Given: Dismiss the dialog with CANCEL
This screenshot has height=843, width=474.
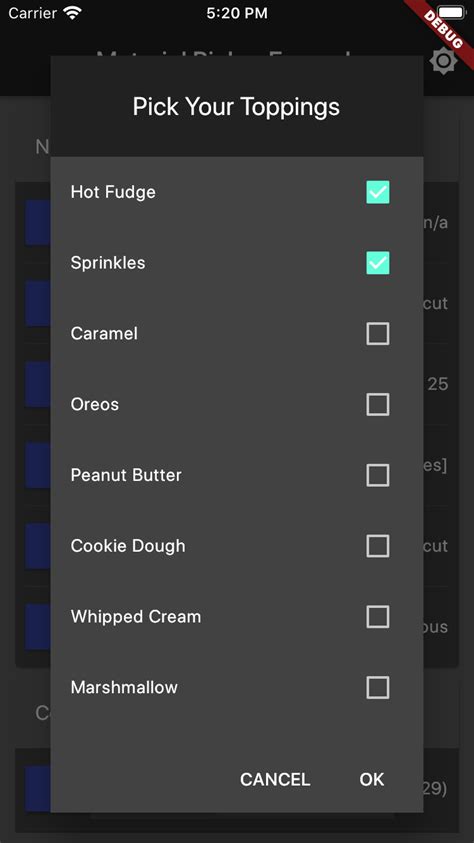Looking at the screenshot, I should (x=275, y=780).
